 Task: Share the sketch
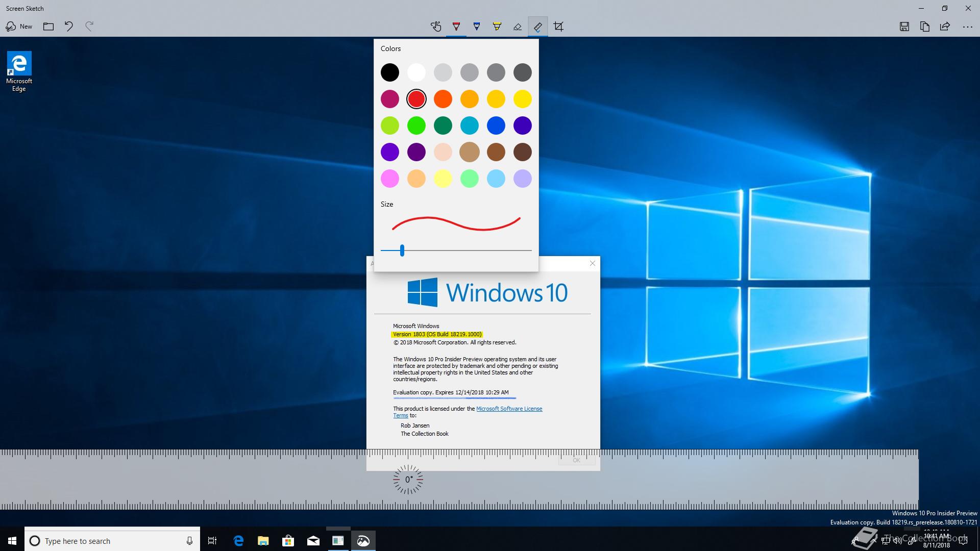point(945,27)
